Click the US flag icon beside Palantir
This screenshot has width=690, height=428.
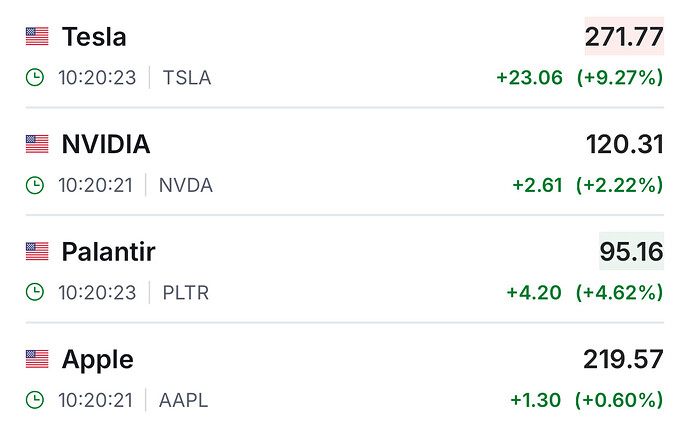[37, 252]
